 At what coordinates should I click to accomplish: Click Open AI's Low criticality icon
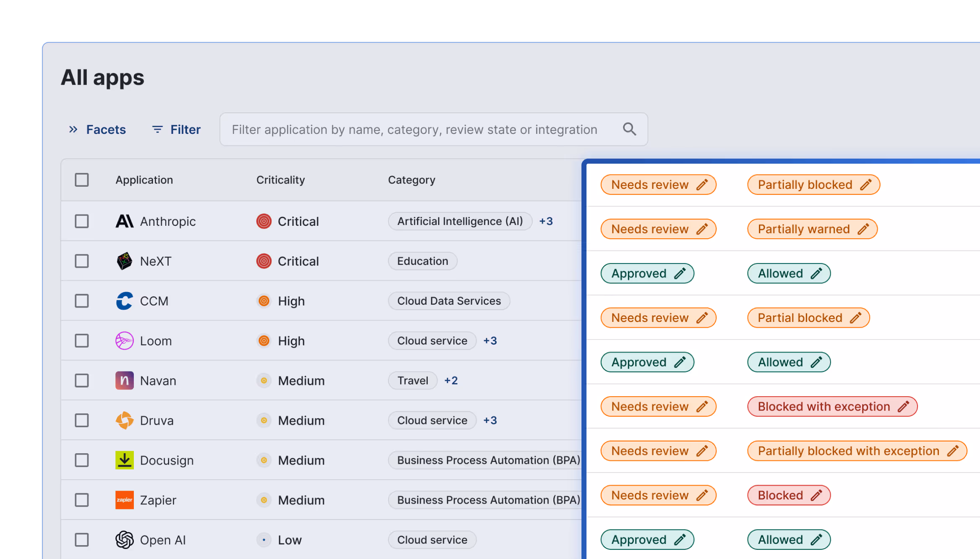point(264,540)
